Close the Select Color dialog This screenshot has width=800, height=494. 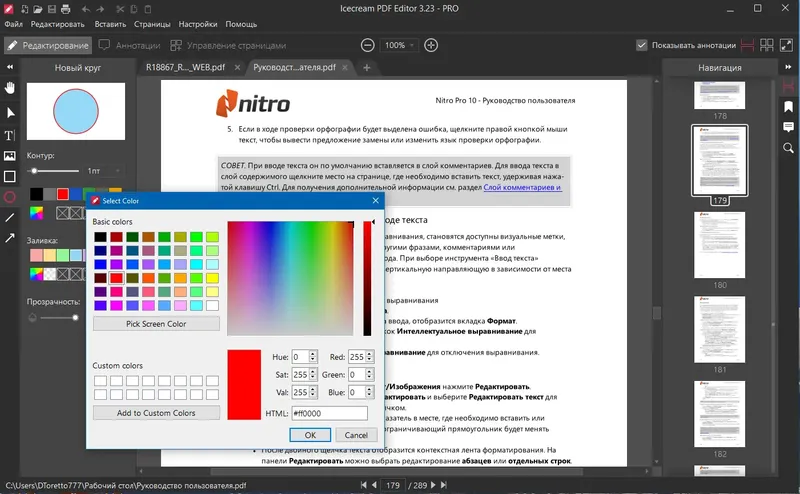[376, 201]
